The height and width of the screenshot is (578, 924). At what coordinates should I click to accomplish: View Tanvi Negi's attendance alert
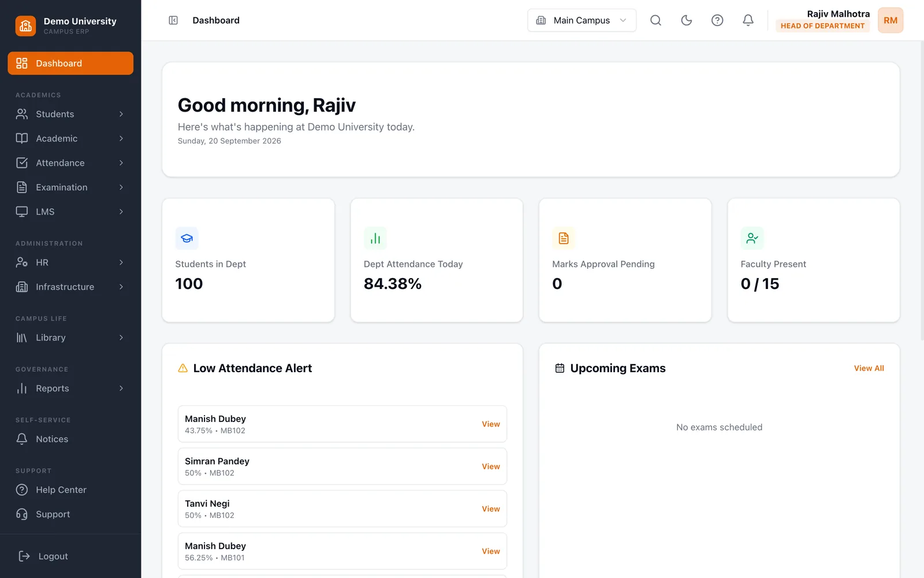click(491, 509)
